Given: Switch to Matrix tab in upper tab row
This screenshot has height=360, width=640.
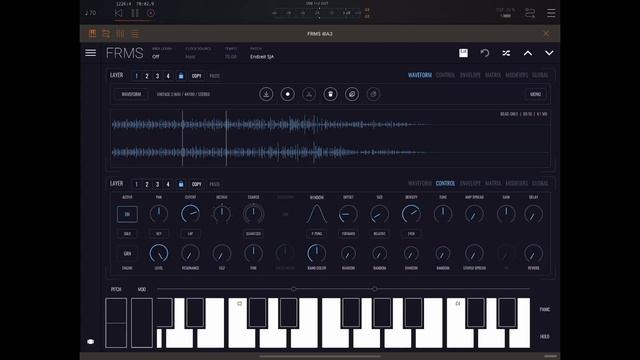Looking at the screenshot, I should (493, 75).
